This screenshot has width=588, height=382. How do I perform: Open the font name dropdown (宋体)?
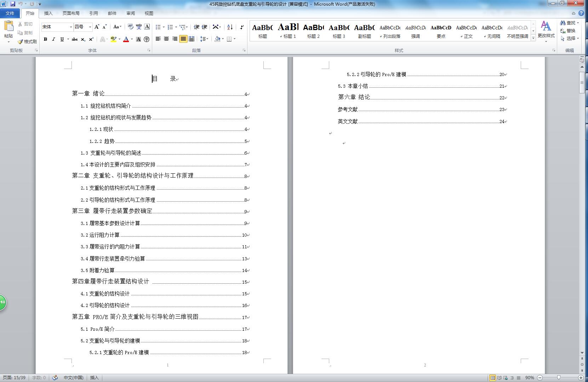pos(71,27)
